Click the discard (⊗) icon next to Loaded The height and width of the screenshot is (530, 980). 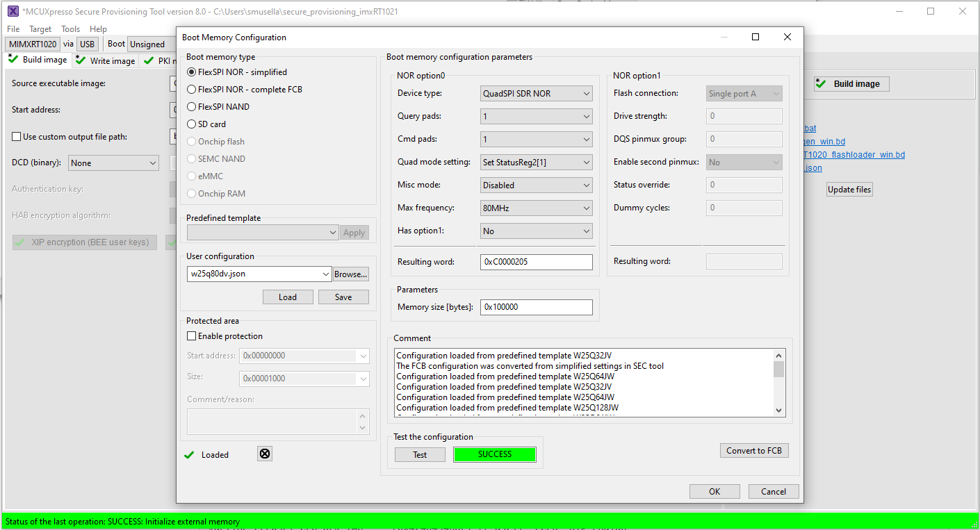click(264, 454)
